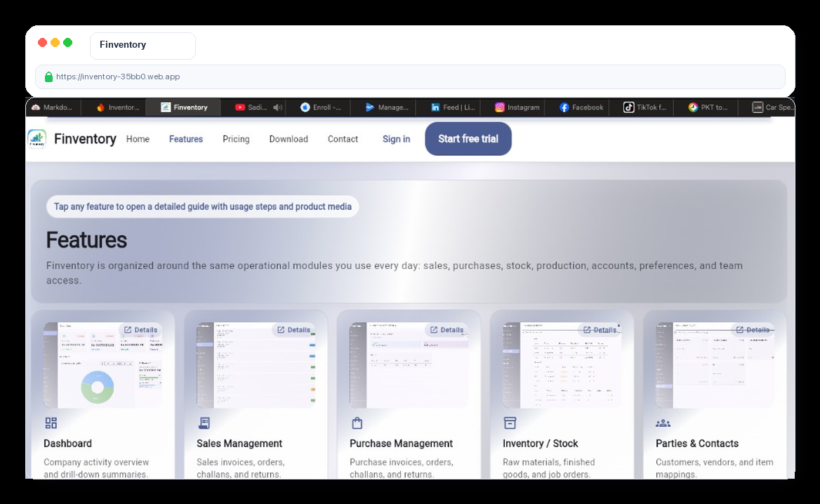Open the Sales Management preview thumbnail
This screenshot has width=820, height=504.
pyautogui.click(x=256, y=365)
